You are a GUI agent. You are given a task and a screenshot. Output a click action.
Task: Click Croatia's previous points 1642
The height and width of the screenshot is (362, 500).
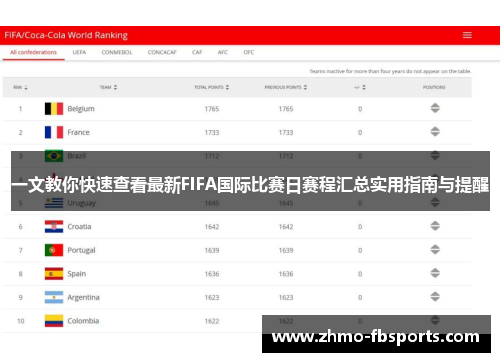[286, 227]
